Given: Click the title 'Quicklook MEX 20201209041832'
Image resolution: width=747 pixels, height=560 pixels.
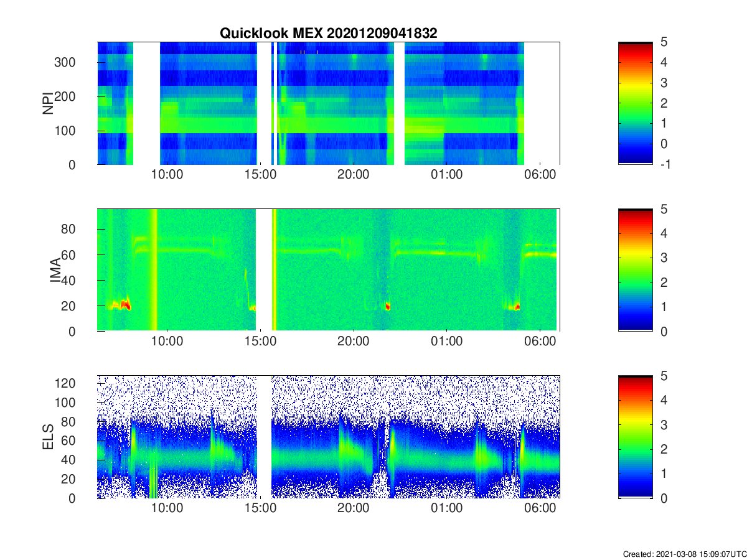Looking at the screenshot, I should [x=328, y=34].
